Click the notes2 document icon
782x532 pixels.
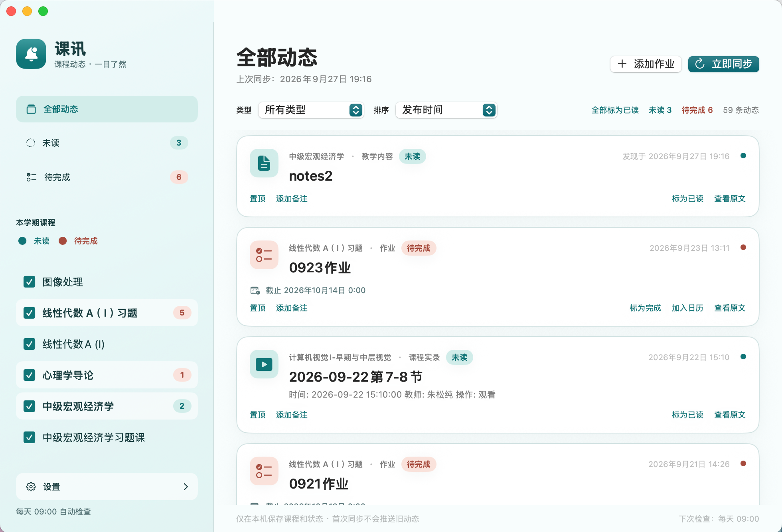pos(264,163)
